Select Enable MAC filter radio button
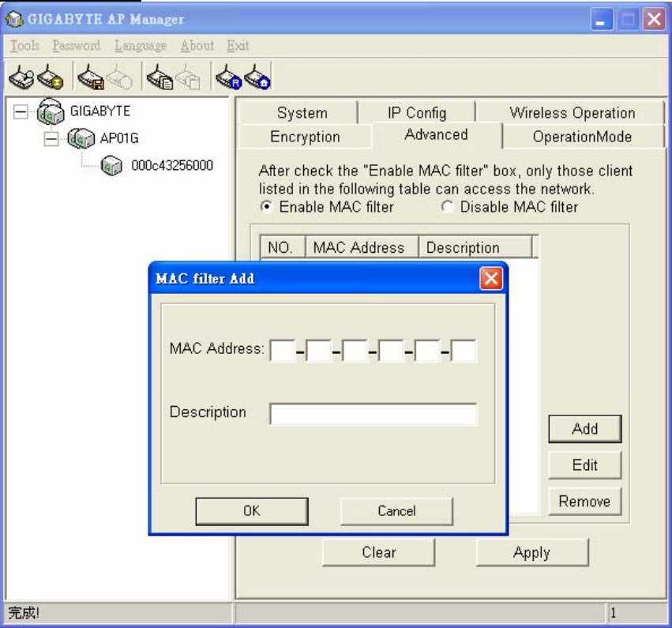 pos(267,207)
